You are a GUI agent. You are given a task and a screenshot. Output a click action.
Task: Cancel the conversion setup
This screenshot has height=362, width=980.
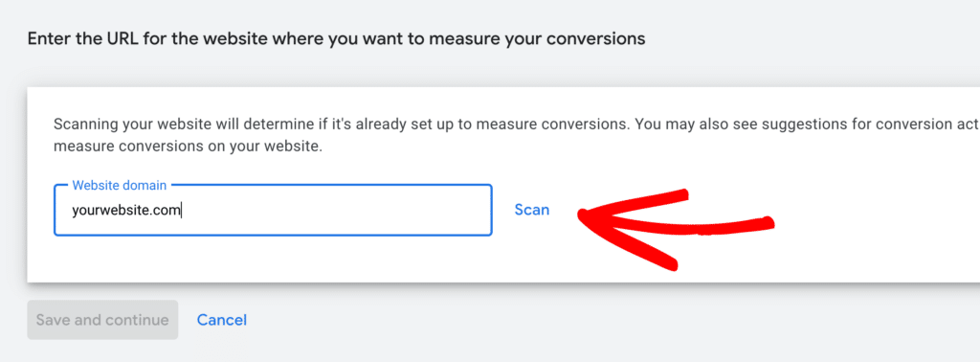(x=222, y=320)
